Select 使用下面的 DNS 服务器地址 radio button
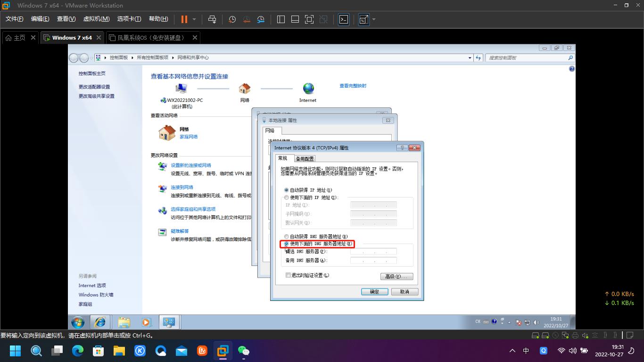Screen dimensions: 644x362 point(286,244)
